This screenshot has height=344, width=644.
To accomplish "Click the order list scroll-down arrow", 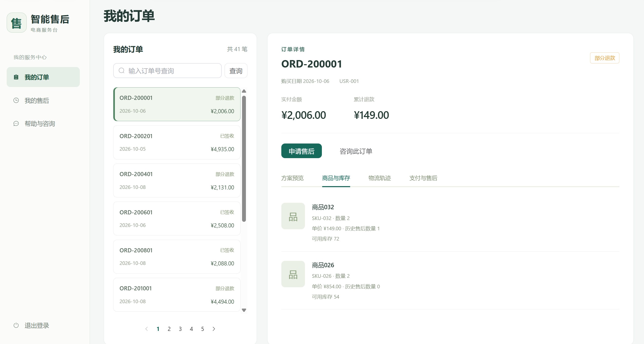I will click(x=244, y=310).
